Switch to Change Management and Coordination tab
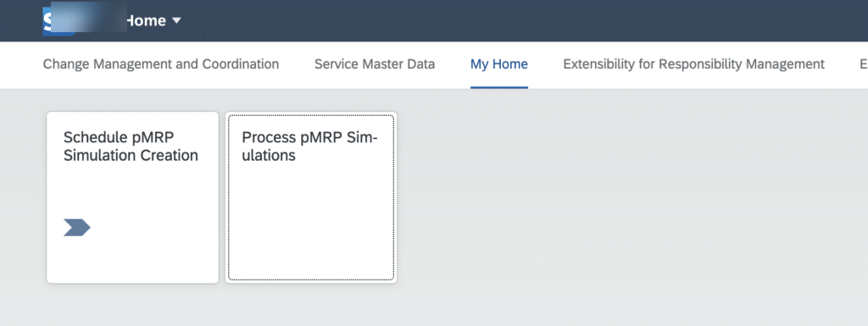 tap(161, 64)
